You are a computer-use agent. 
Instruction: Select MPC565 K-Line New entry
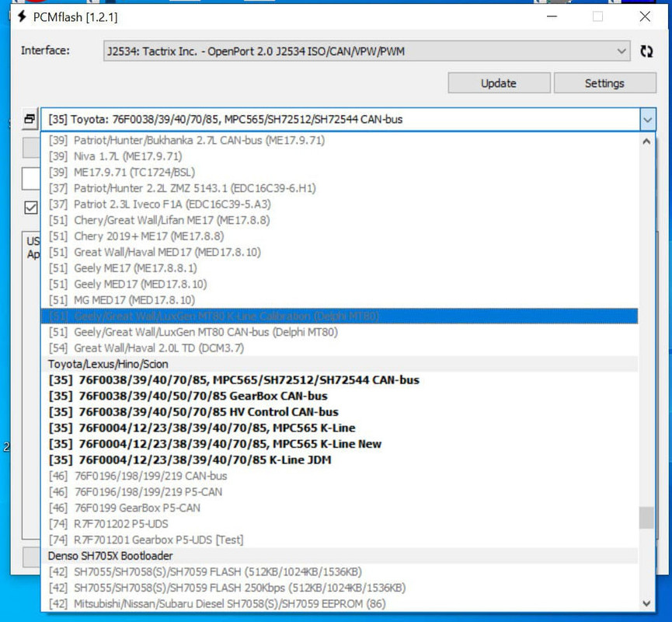(x=339, y=444)
